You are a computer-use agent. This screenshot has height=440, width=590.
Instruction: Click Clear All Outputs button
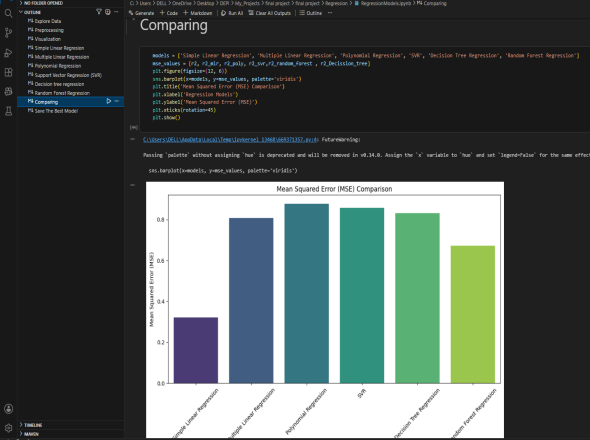coord(269,13)
